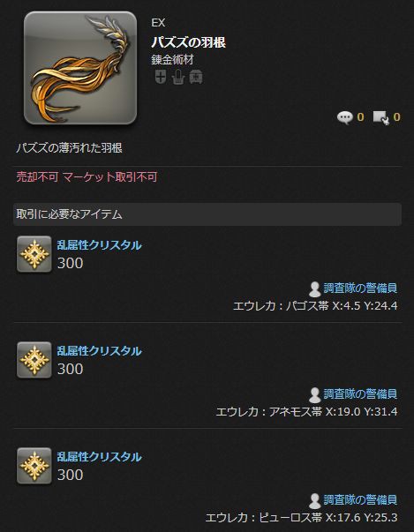This screenshot has width=414, height=532.
Task: Open second 乱属性クリスタル link for アネモス帯
Action: (99, 351)
